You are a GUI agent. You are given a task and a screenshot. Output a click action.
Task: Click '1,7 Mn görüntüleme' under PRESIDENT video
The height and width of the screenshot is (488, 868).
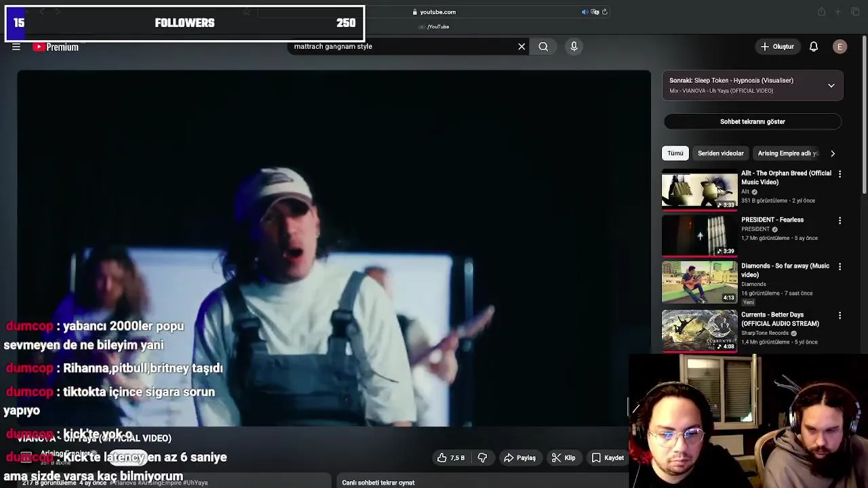(x=765, y=239)
